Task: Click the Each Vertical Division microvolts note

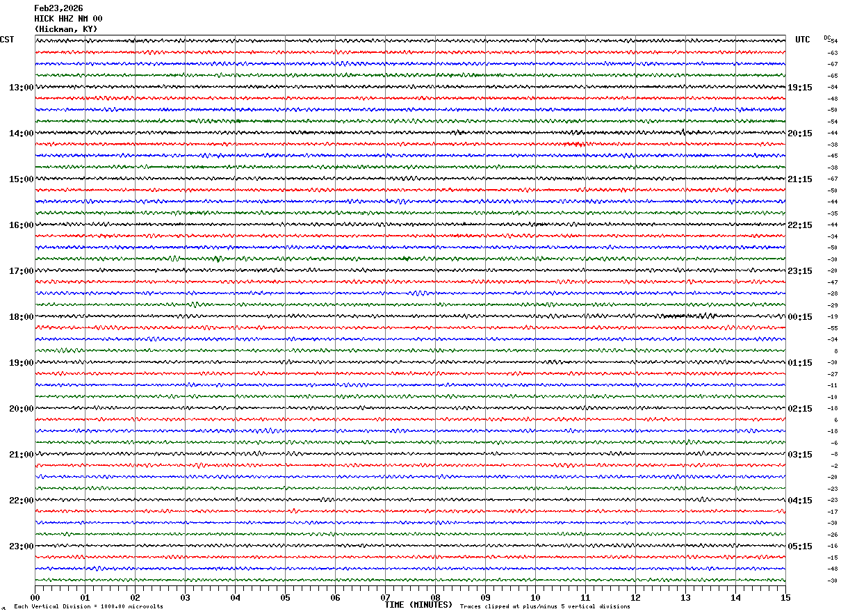Action: [x=88, y=607]
